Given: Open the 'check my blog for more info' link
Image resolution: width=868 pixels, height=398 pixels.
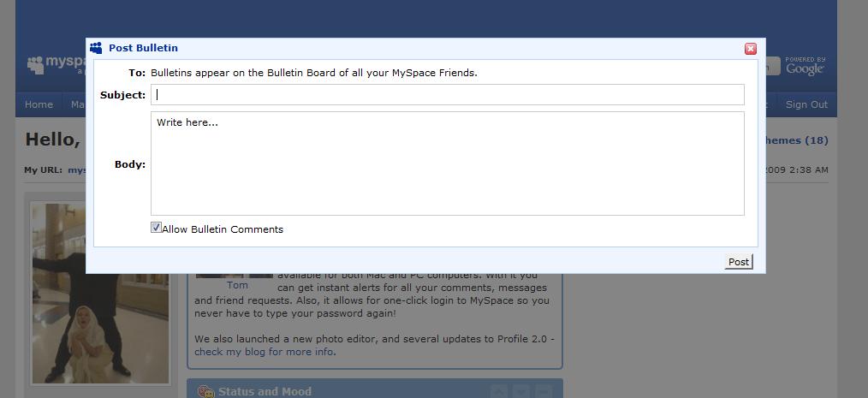Looking at the screenshot, I should click(x=265, y=352).
